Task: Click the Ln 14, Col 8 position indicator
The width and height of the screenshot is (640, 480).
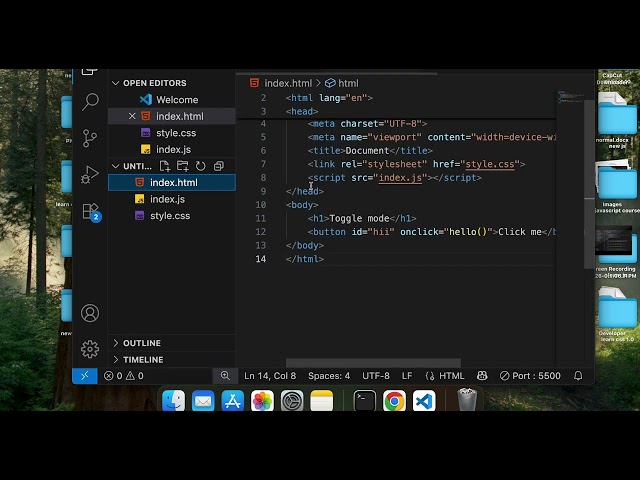Action: point(270,376)
